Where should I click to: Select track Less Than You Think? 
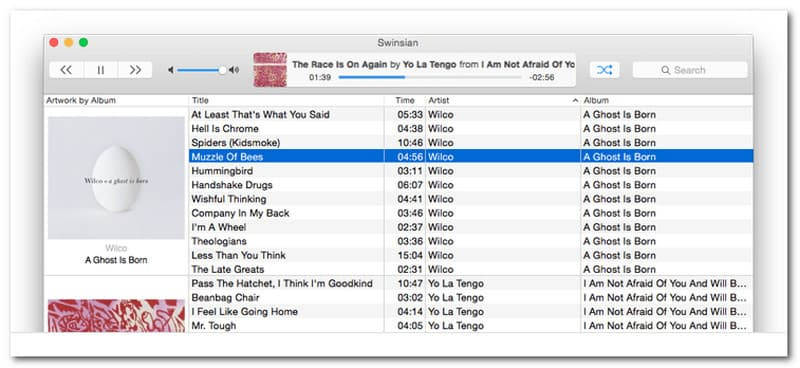pyautogui.click(x=470, y=255)
